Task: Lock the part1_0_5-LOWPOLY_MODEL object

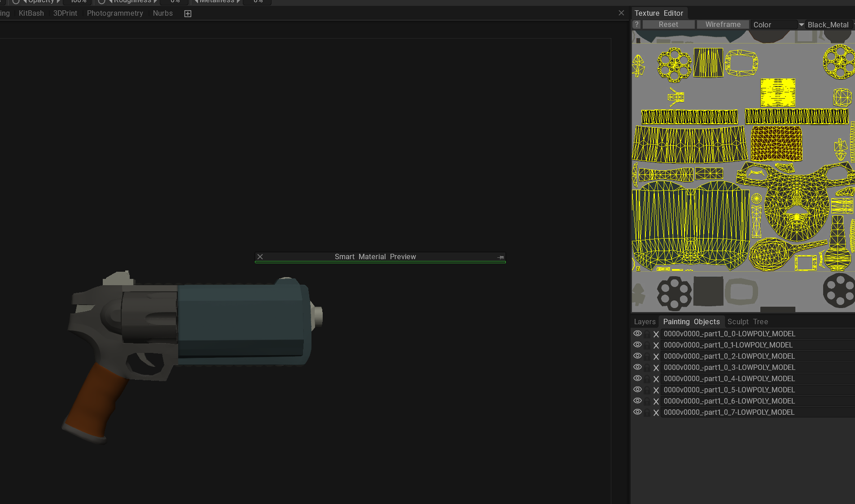Action: coord(647,390)
